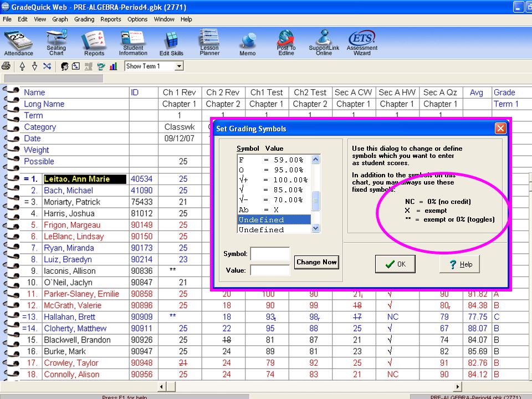Click the student face icon
Viewport: 532px width, 399px height.
64,66
